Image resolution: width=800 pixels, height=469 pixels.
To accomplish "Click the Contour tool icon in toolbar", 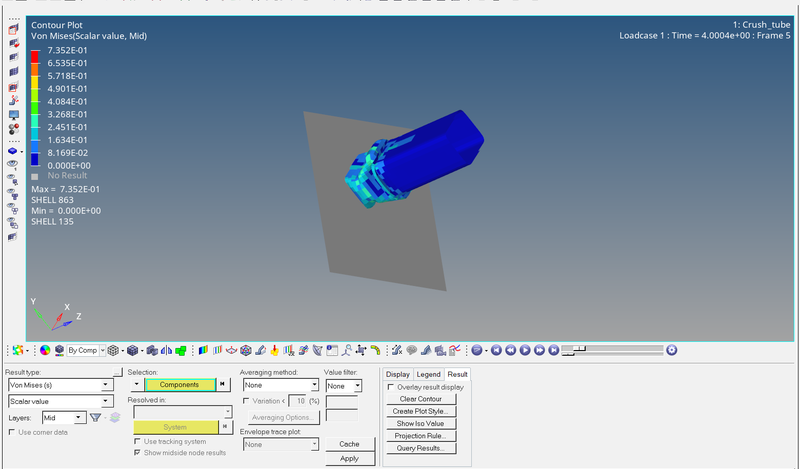I will 203,350.
